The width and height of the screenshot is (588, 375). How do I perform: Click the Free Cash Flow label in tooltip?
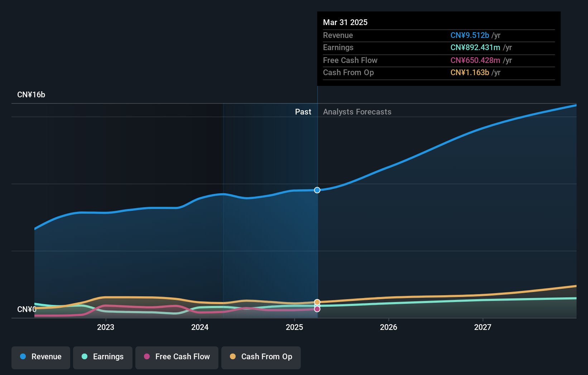350,60
